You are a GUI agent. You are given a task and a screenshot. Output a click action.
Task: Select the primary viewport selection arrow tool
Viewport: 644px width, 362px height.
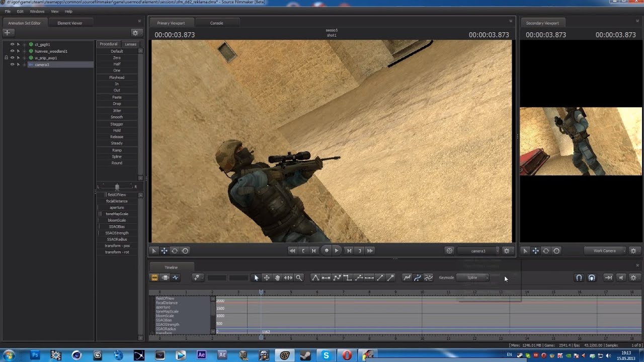pos(154,250)
